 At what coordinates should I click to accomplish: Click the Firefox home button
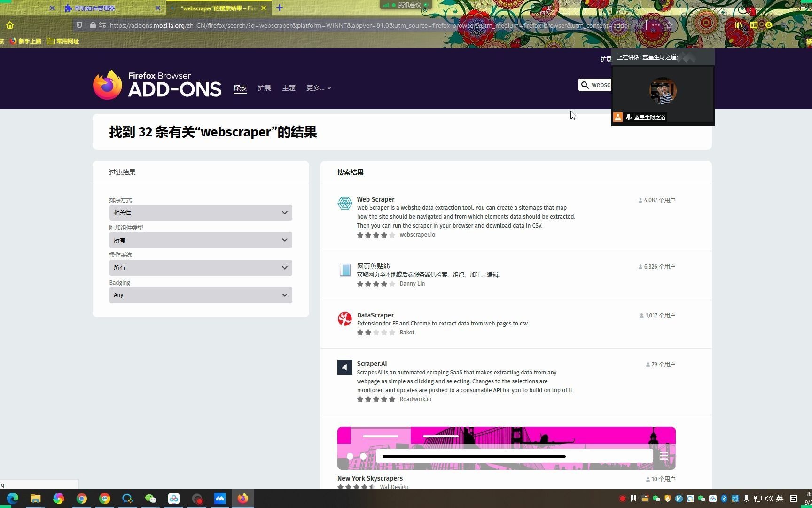pyautogui.click(x=10, y=25)
